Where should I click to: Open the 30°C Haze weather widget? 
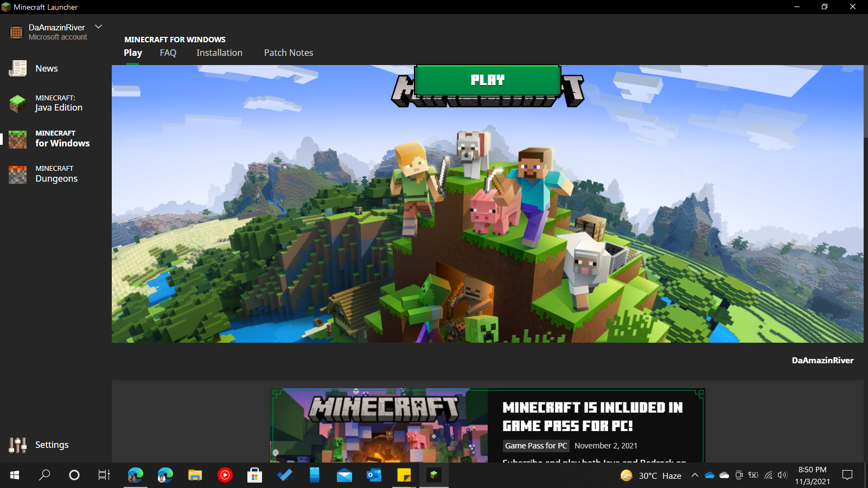[x=651, y=476]
